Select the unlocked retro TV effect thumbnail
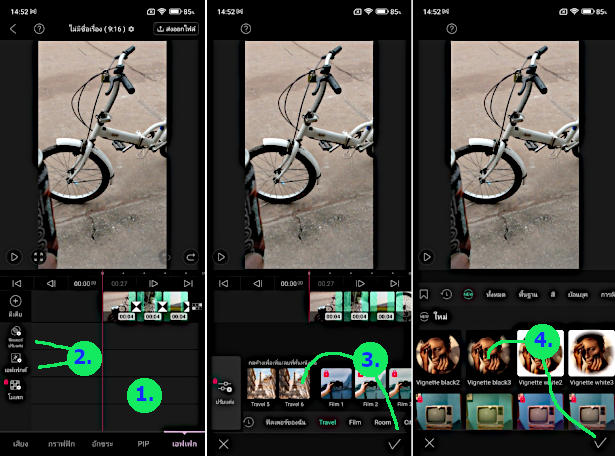The image size is (615, 456). (489, 411)
